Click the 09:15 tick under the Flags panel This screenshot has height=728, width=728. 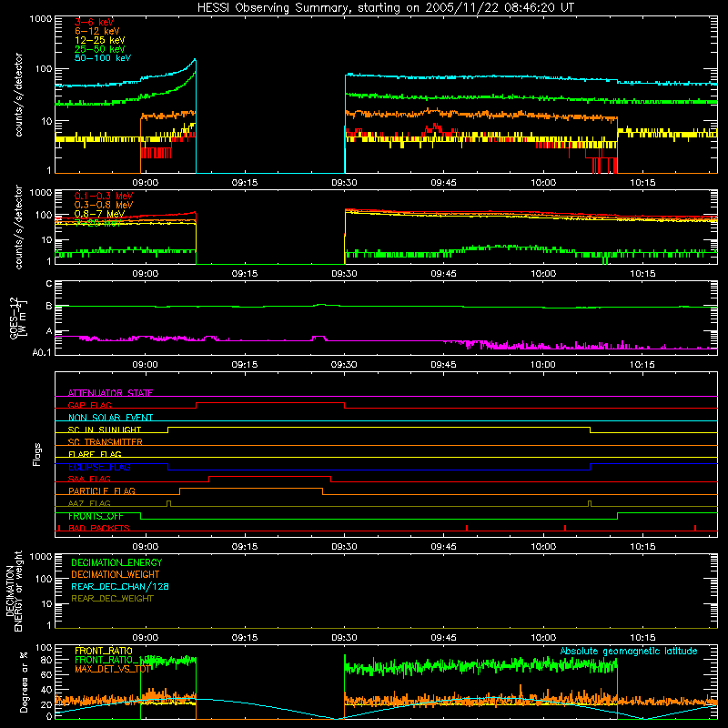245,547
